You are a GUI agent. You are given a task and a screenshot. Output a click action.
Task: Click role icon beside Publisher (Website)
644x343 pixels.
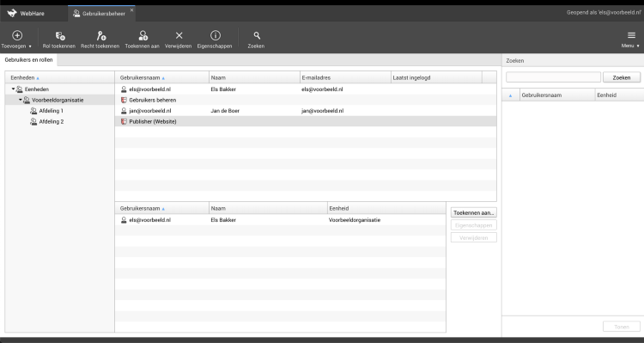(x=124, y=122)
